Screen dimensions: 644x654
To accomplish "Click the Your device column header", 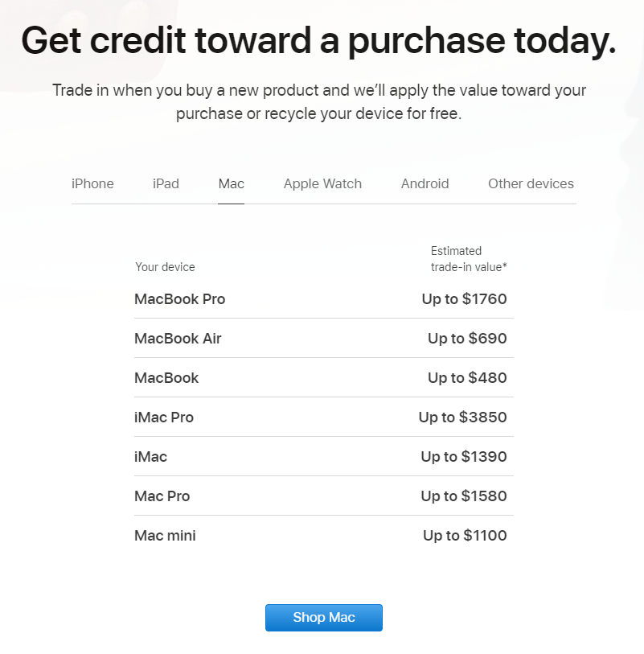I will pyautogui.click(x=165, y=267).
